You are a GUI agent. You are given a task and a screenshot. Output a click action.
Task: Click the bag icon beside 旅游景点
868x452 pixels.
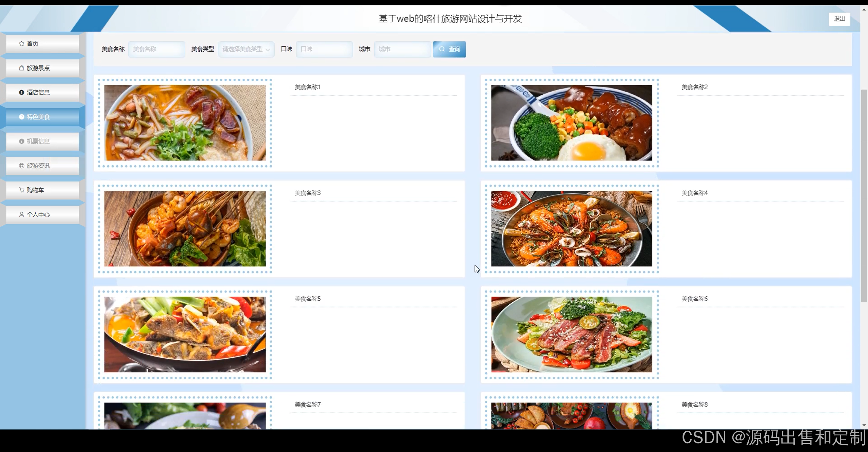[21, 68]
